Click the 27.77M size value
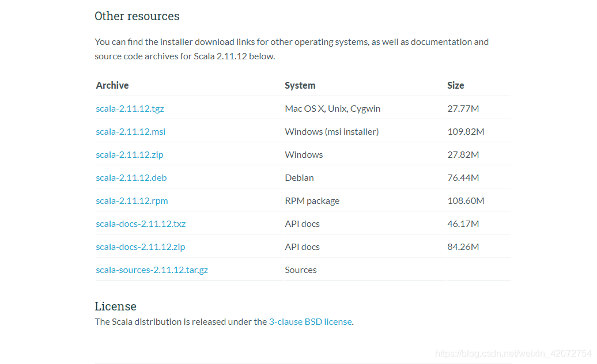The height and width of the screenshot is (364, 597). pyautogui.click(x=463, y=108)
